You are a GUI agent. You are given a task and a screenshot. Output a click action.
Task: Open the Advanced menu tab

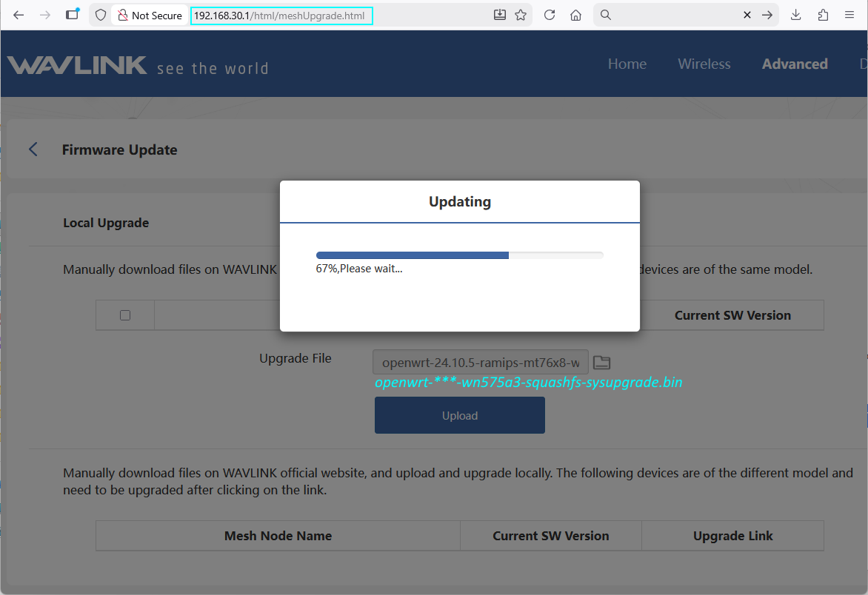tap(795, 64)
